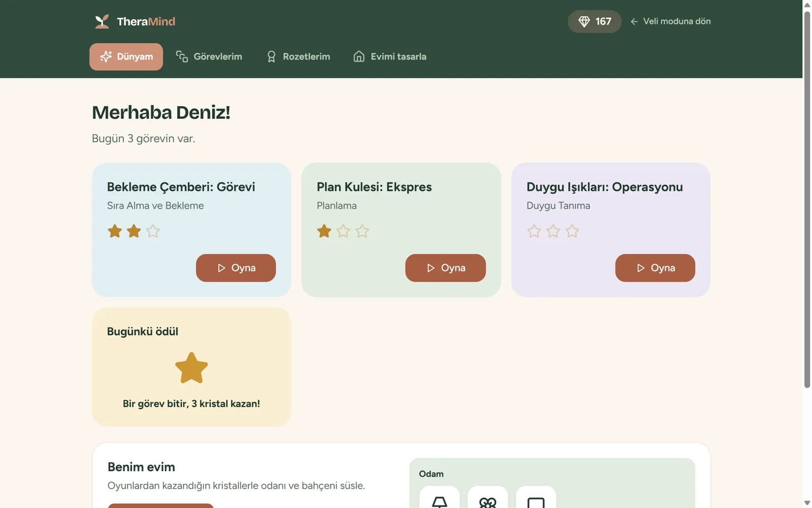Select the flower item in Odam
Image resolution: width=812 pixels, height=508 pixels.
pos(488,497)
